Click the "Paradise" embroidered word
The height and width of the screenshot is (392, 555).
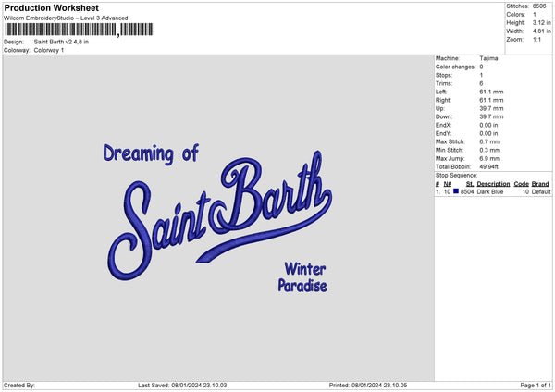(302, 286)
